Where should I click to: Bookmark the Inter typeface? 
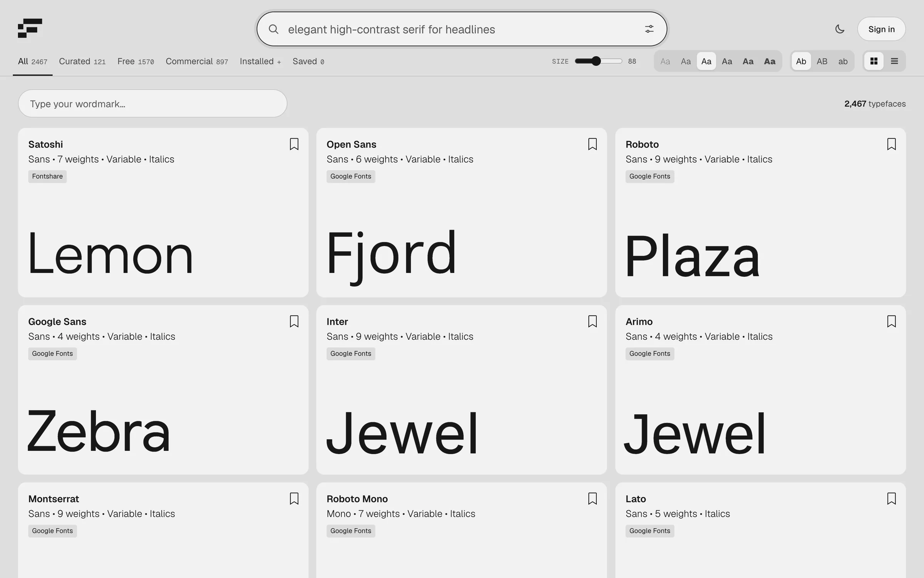(x=593, y=321)
